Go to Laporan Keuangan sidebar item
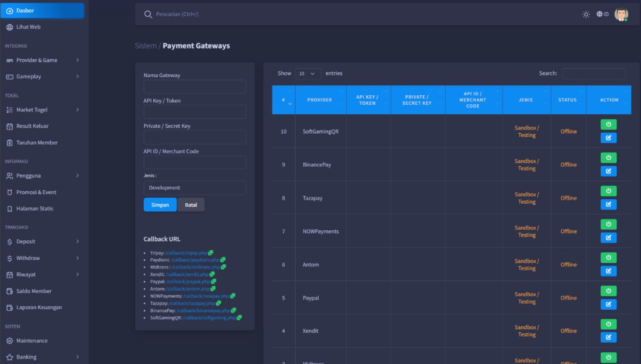 (x=39, y=308)
